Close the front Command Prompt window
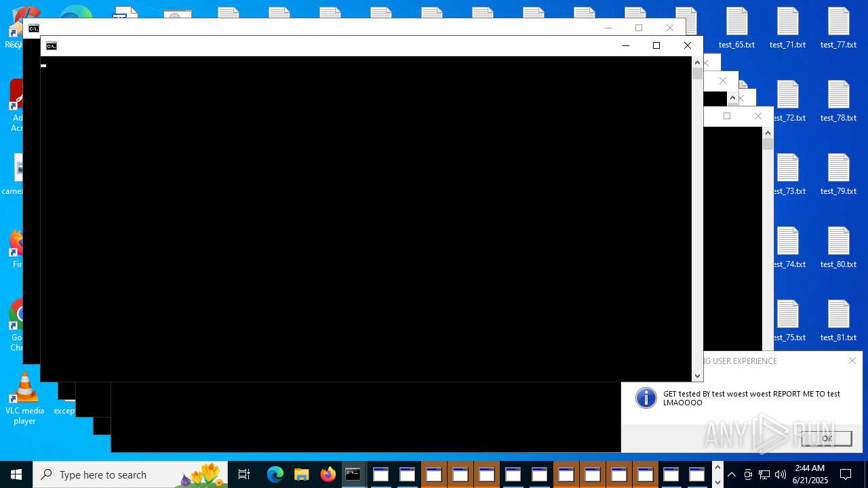The width and height of the screenshot is (868, 488). pyautogui.click(x=688, y=45)
